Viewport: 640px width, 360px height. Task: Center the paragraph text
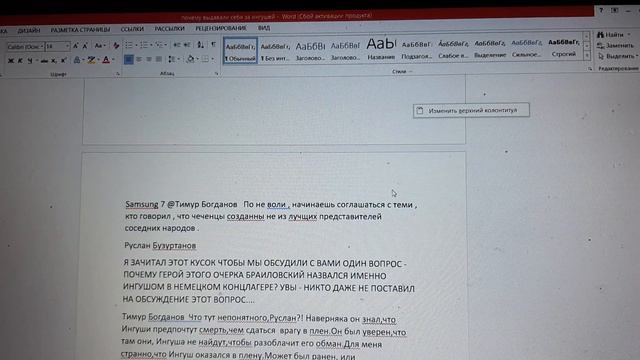click(139, 60)
